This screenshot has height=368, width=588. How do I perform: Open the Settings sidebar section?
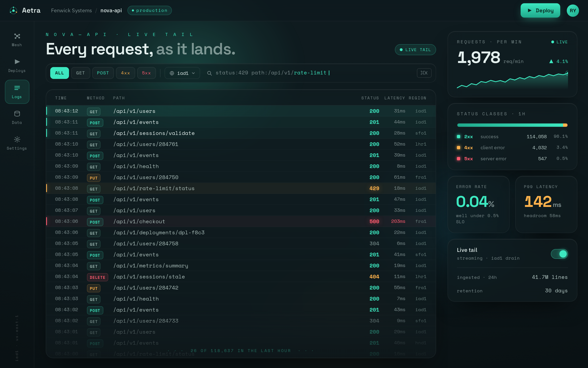[17, 143]
